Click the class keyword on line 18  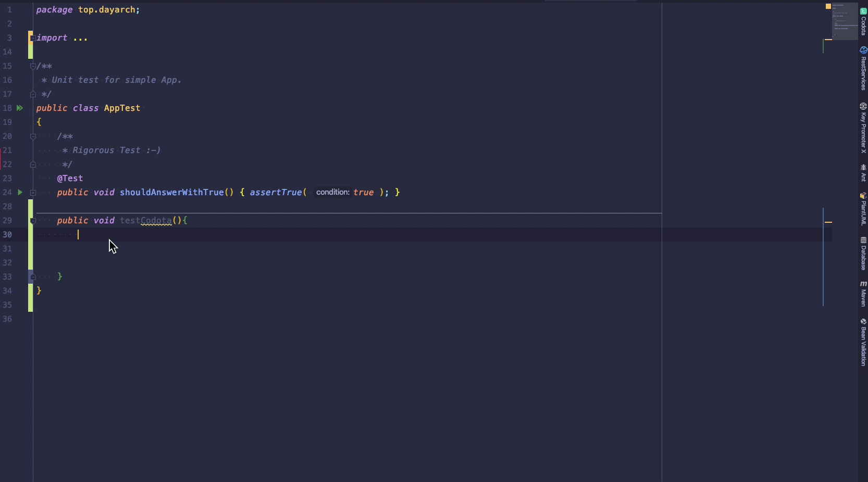point(85,108)
